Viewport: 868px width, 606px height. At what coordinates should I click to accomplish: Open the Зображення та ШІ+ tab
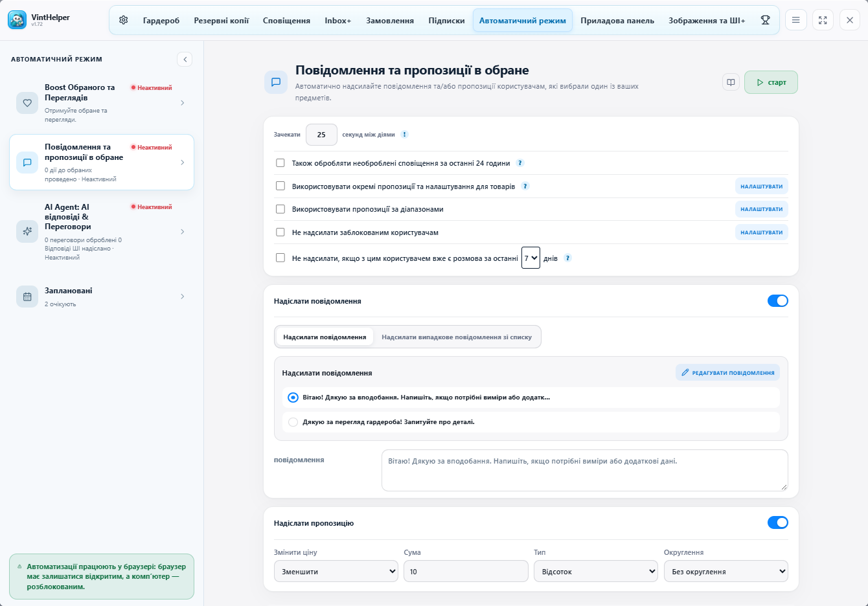point(707,21)
